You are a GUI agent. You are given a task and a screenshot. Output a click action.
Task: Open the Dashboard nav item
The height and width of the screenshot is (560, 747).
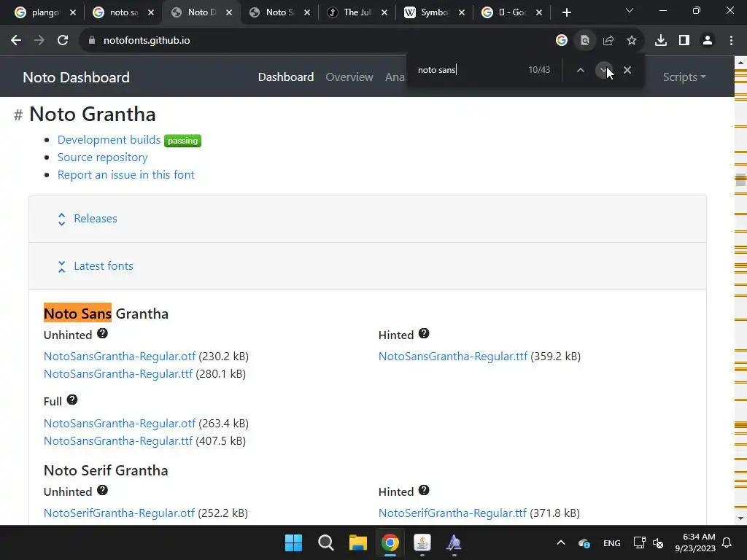pos(286,77)
